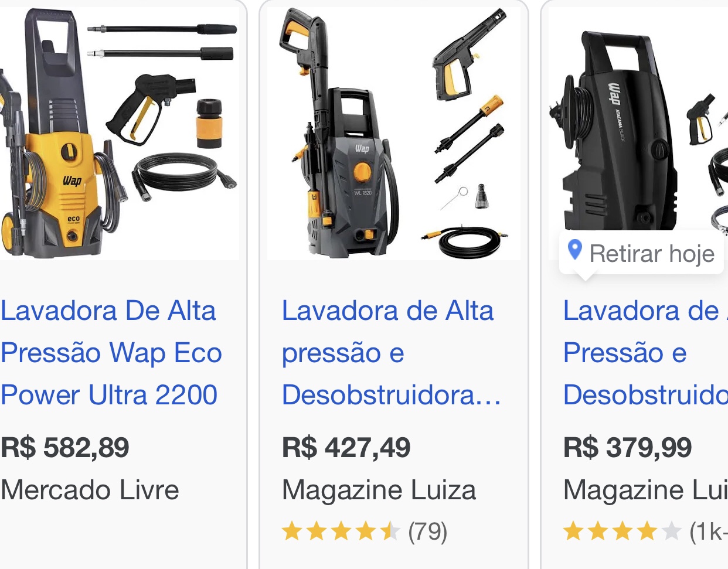Select the R$ 582,89 price

coord(64,448)
